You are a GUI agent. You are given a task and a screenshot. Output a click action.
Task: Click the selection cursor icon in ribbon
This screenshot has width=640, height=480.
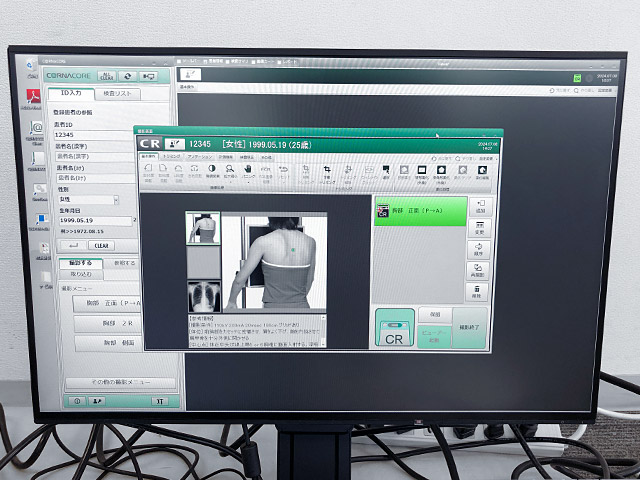(386, 169)
